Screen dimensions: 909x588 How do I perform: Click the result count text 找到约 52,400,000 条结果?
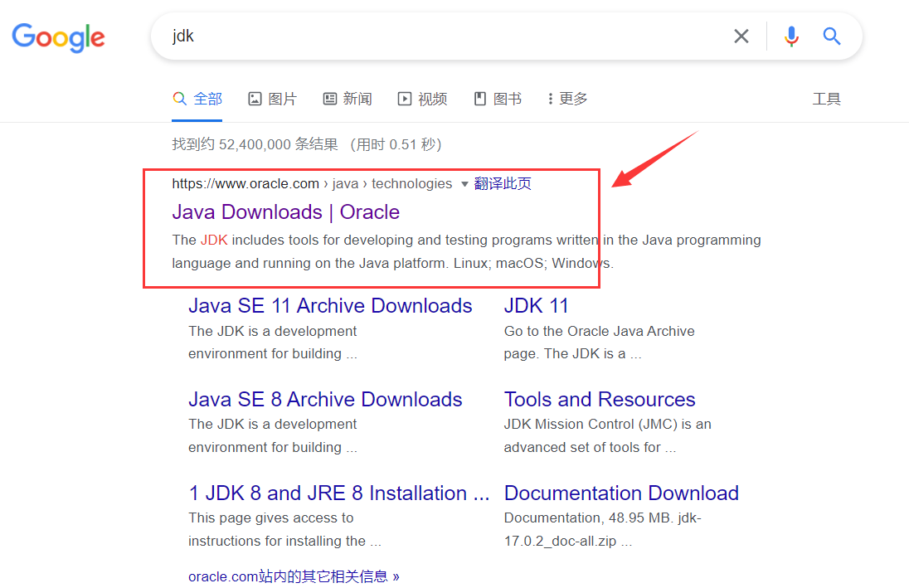tap(255, 144)
